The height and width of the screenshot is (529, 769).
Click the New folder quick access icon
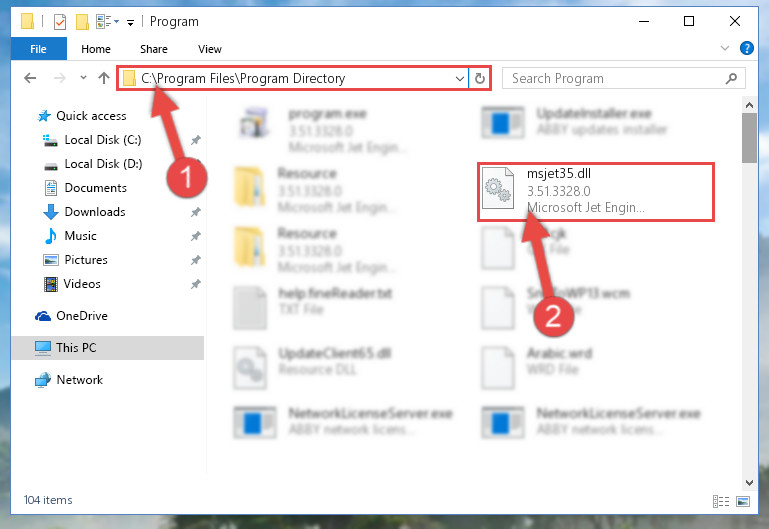[82, 22]
